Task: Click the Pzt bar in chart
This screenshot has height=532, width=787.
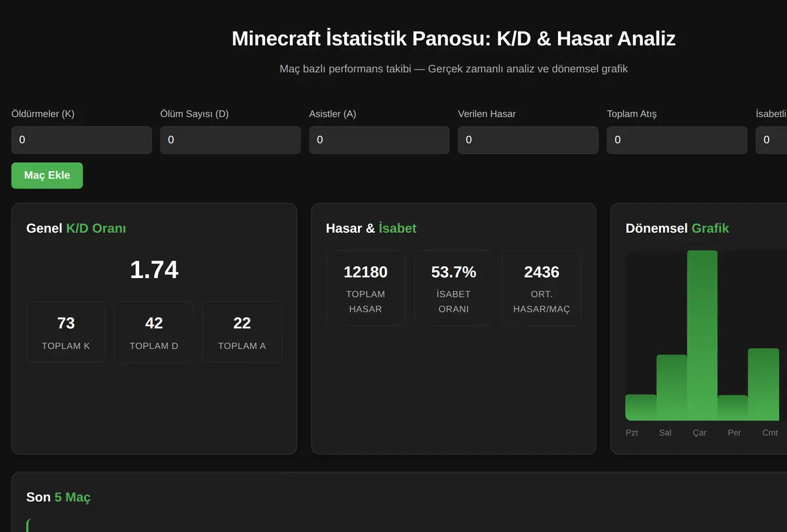Action: click(641, 407)
